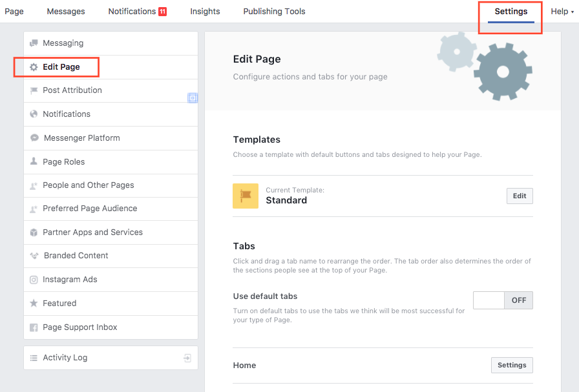Open Partner Apps and Services

coord(111,232)
